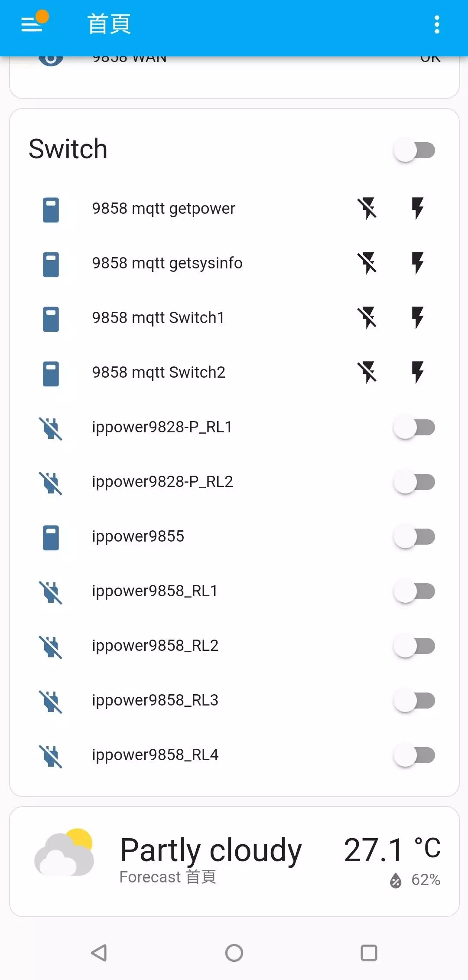Turn off 9858 mqtt getpower flash-off icon
The height and width of the screenshot is (980, 468).
click(x=367, y=209)
